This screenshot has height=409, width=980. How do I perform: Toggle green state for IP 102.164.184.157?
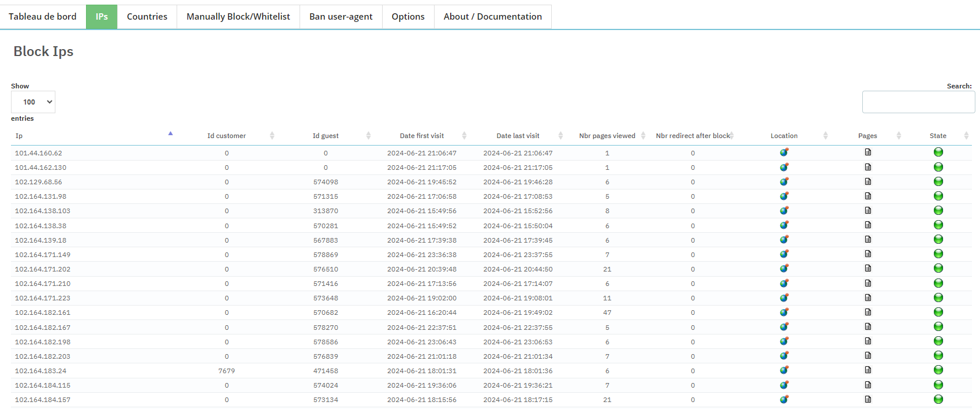click(x=938, y=399)
